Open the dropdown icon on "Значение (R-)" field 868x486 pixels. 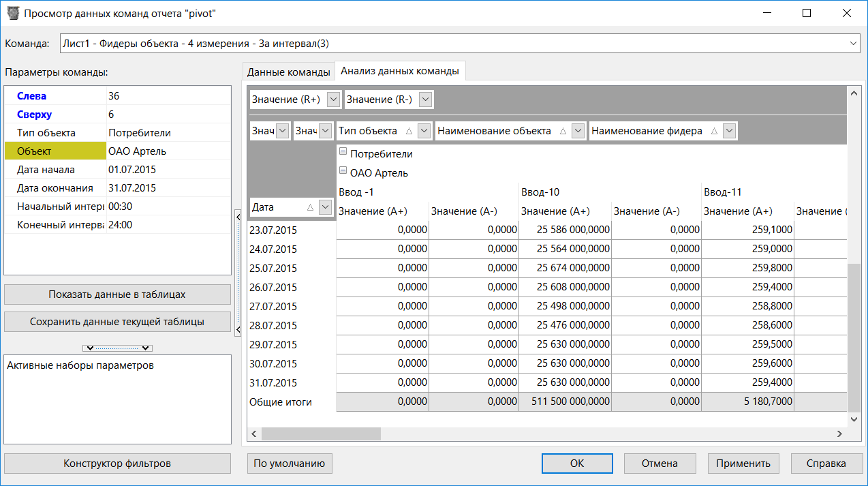424,99
